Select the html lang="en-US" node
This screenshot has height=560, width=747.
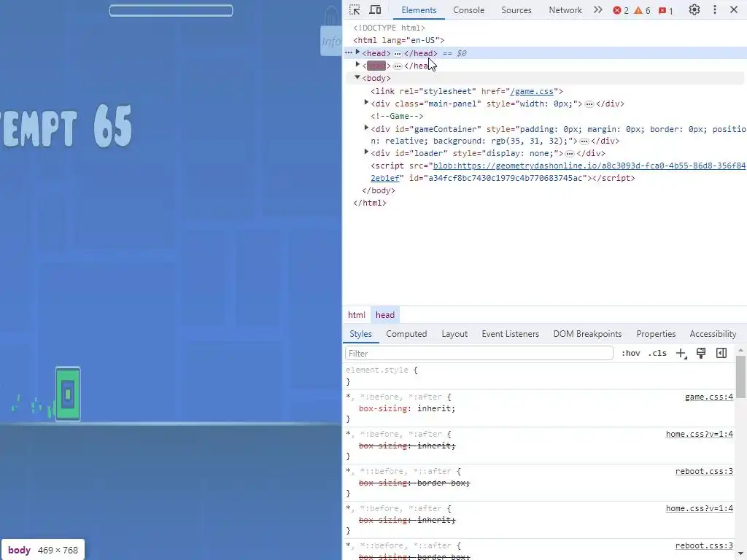(398, 41)
